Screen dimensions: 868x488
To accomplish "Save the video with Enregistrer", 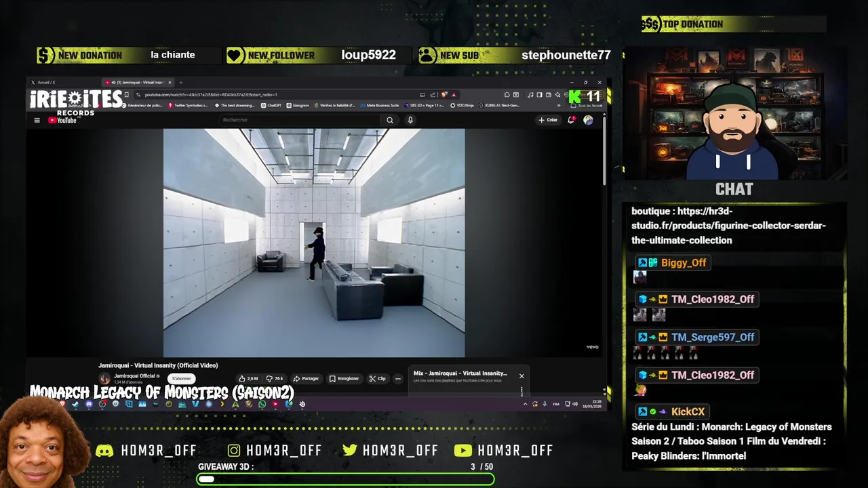I will click(x=344, y=378).
